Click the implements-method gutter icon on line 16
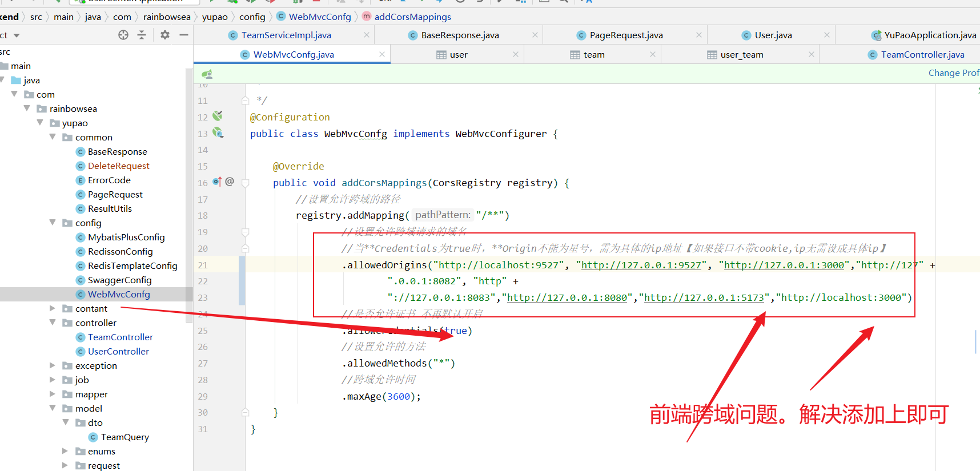The height and width of the screenshot is (471, 980). pyautogui.click(x=217, y=182)
